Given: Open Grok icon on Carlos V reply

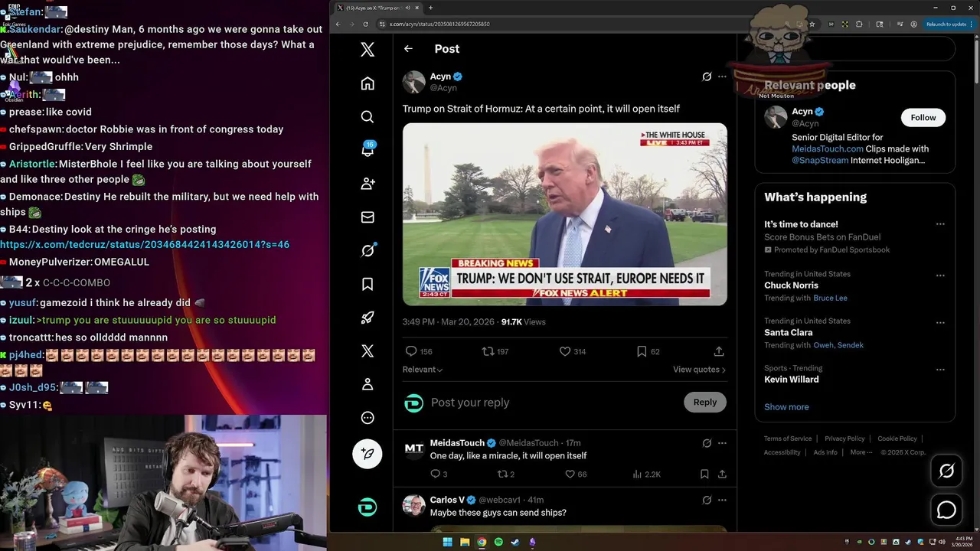Looking at the screenshot, I should pos(707,500).
